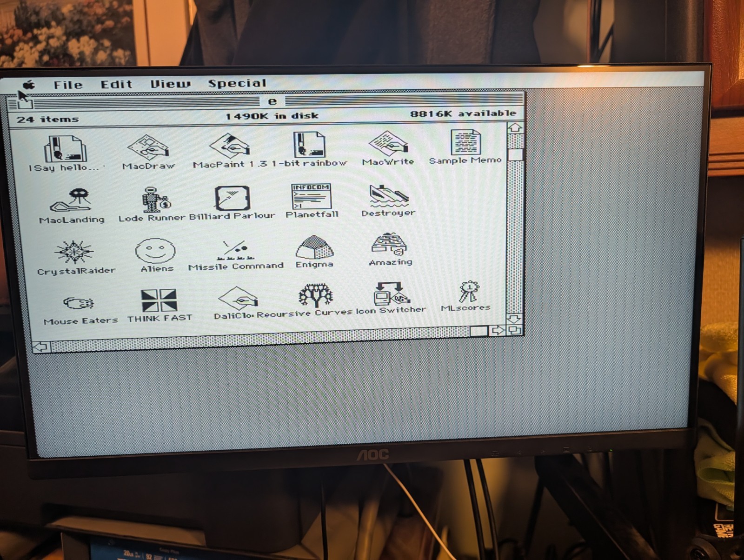744x560 pixels.
Task: Select the DaliClock application icon
Action: pos(238,299)
